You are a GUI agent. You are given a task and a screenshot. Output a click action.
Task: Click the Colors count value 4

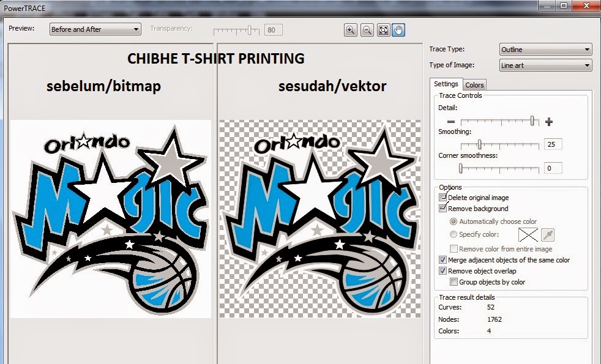click(489, 331)
